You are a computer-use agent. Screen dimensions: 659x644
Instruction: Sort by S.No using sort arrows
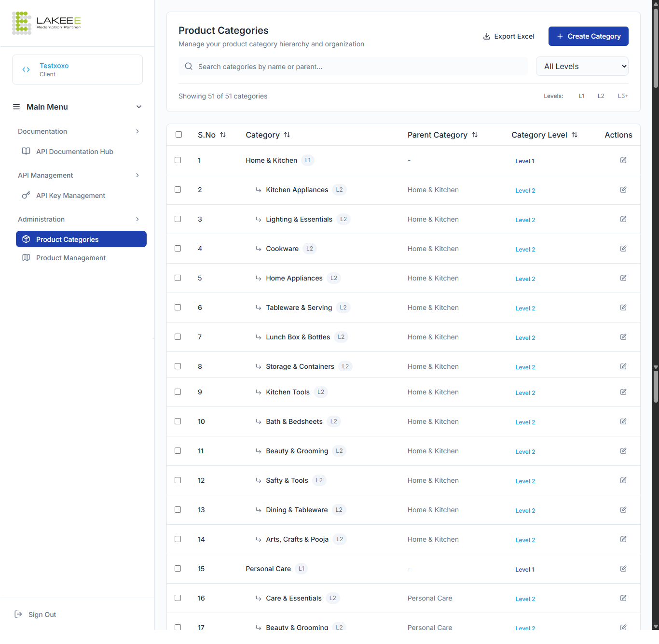pyautogui.click(x=223, y=135)
